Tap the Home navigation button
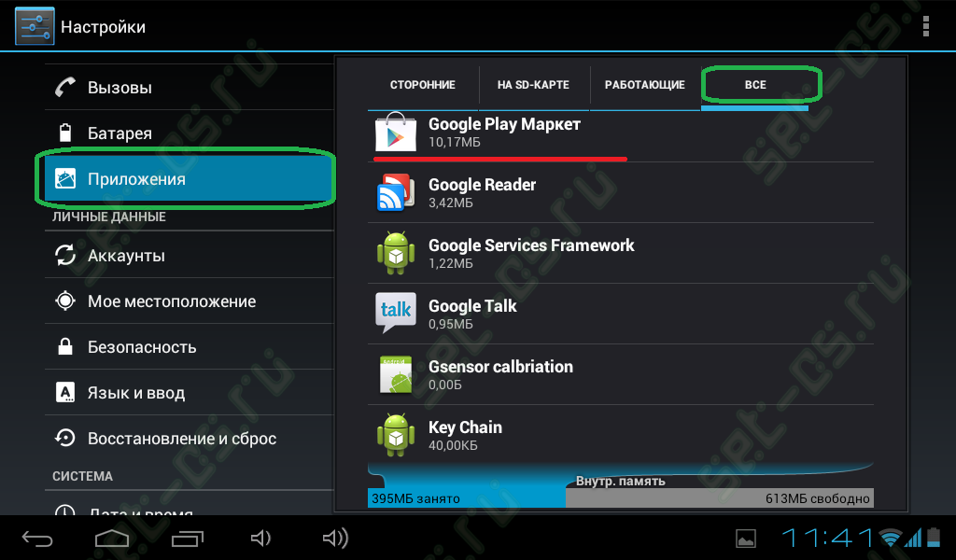 (x=112, y=538)
